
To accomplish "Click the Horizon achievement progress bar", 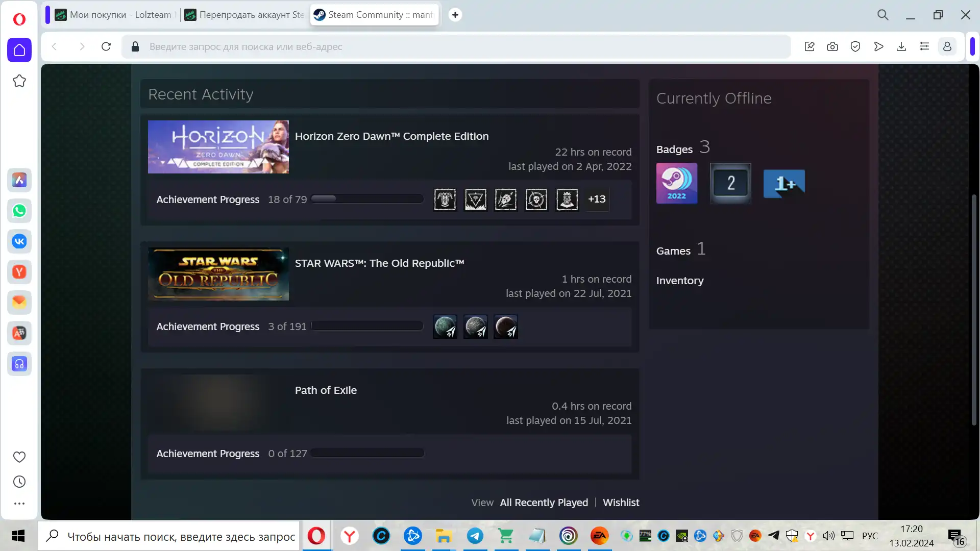I will pyautogui.click(x=367, y=198).
